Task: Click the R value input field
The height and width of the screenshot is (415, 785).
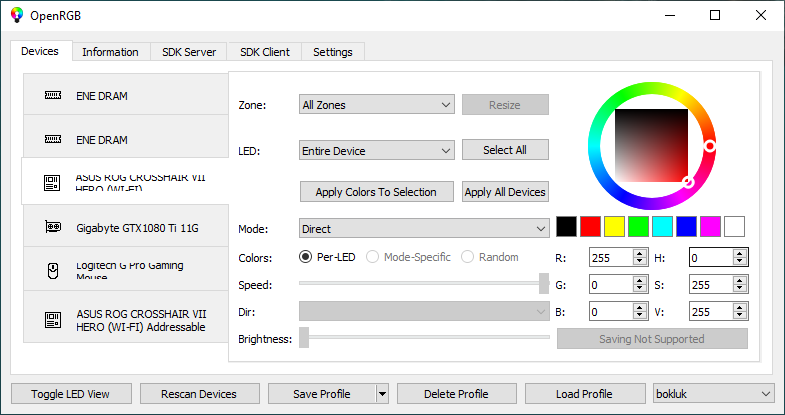Action: pyautogui.click(x=611, y=258)
